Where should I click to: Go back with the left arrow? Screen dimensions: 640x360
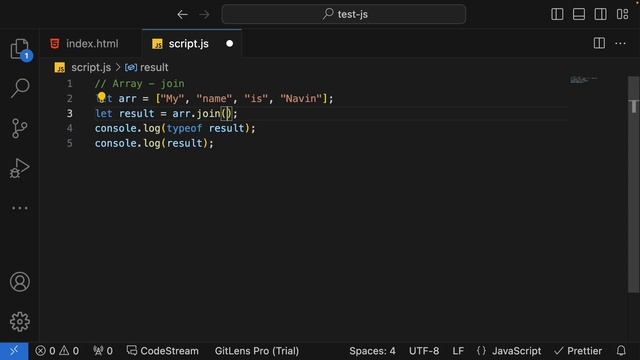[182, 15]
